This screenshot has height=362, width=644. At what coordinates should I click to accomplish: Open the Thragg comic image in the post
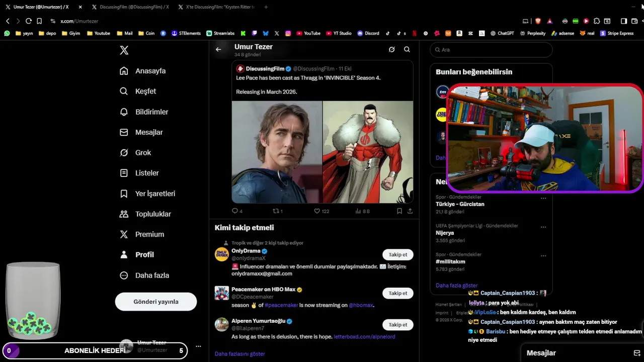[x=368, y=152]
